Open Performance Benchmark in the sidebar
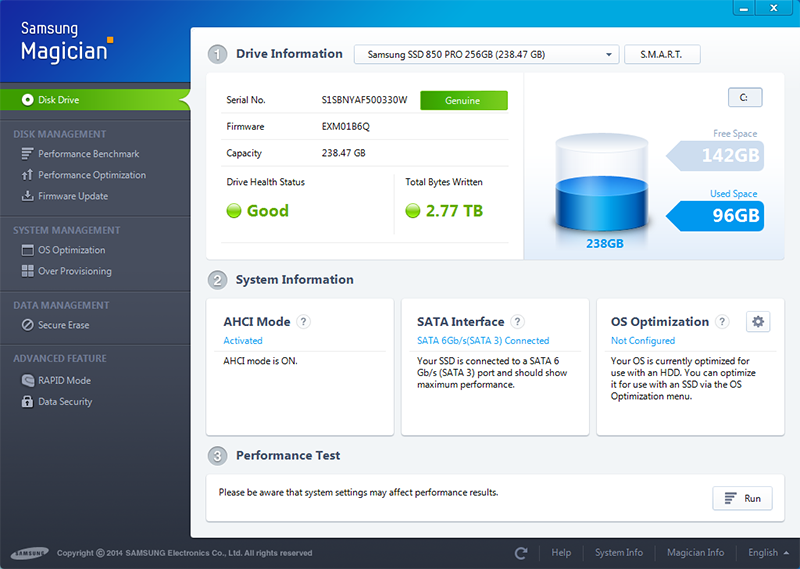The width and height of the screenshot is (800, 569). (88, 154)
